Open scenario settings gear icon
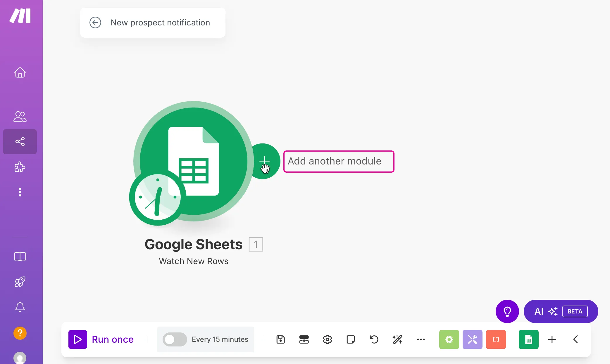This screenshot has width=610, height=364. [x=327, y=339]
